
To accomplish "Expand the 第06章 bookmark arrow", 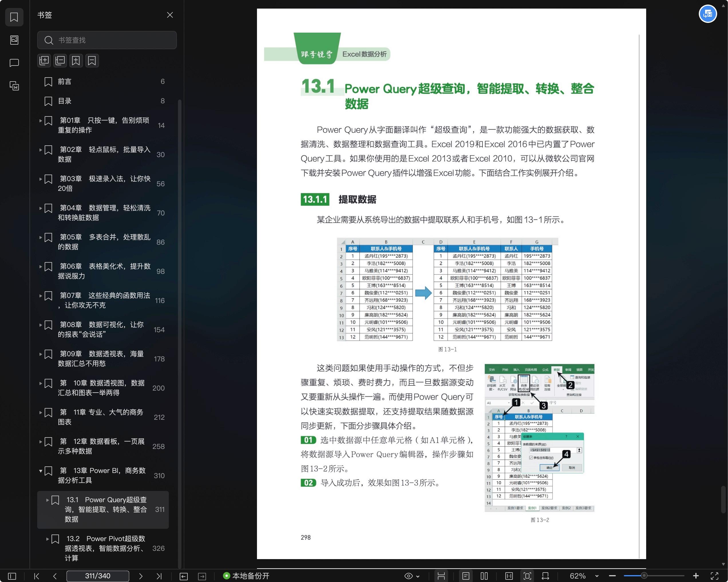I will (41, 266).
